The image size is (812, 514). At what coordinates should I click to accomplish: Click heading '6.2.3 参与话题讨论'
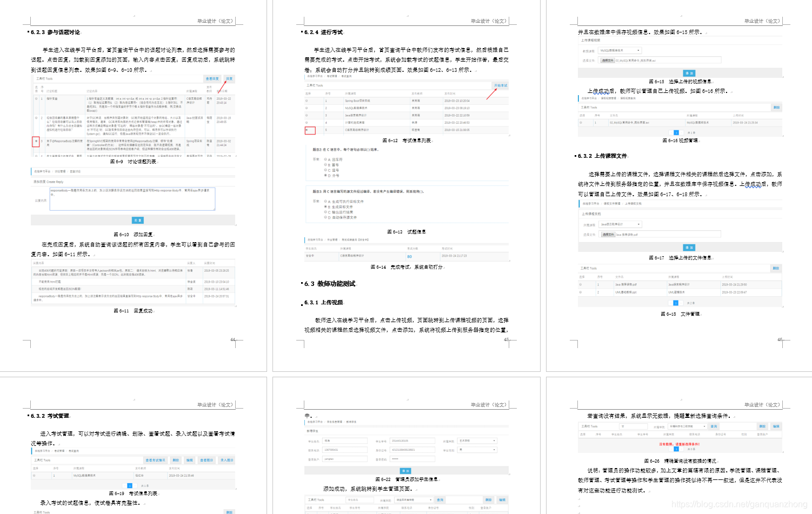click(x=55, y=32)
